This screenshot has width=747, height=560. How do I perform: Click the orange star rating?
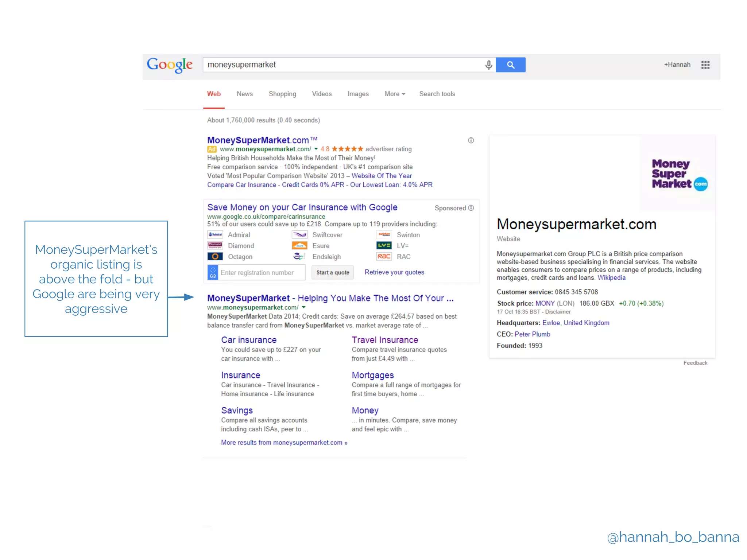pos(347,149)
